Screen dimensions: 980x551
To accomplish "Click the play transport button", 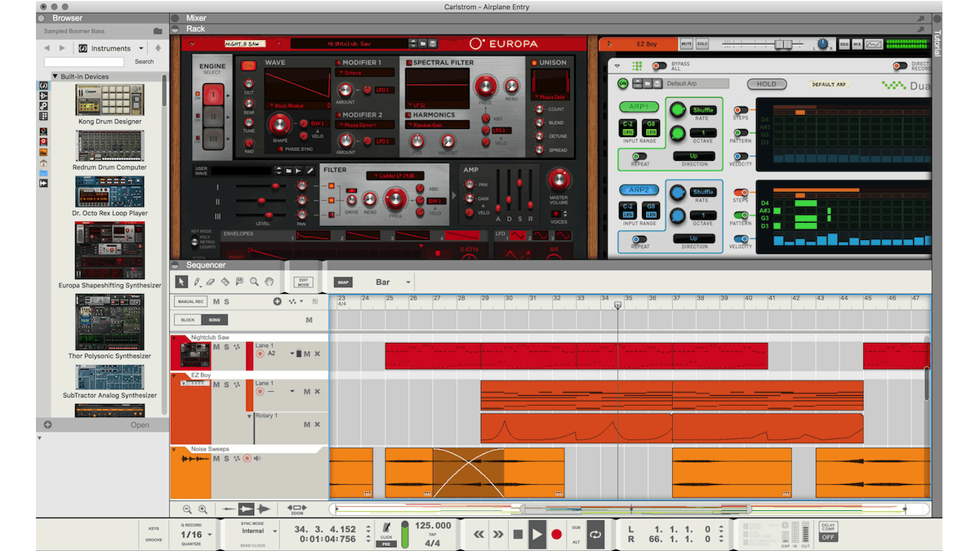I will coord(537,534).
